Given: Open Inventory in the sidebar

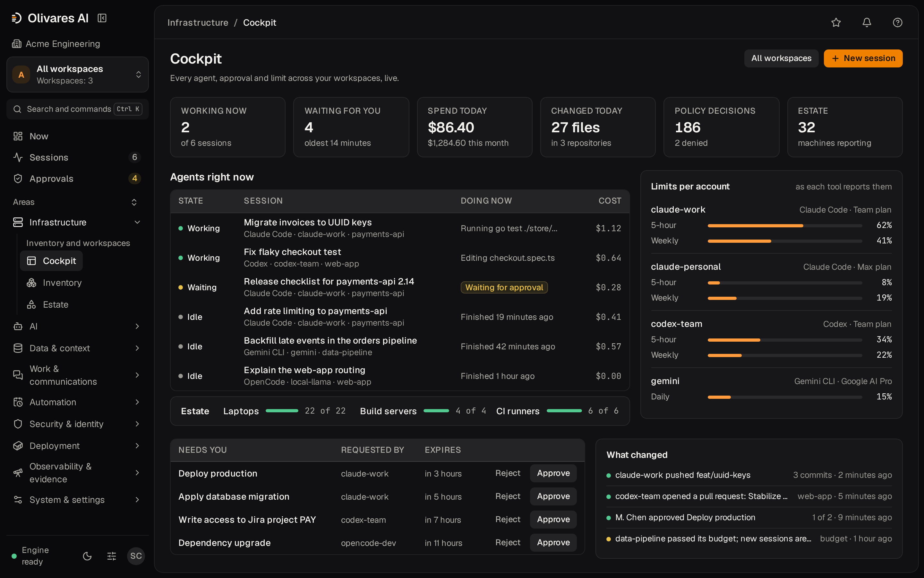Looking at the screenshot, I should 54,283.
